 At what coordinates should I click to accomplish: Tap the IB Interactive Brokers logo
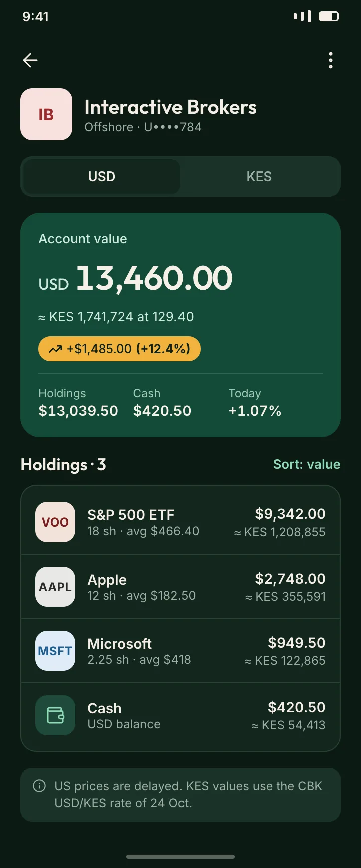point(46,114)
